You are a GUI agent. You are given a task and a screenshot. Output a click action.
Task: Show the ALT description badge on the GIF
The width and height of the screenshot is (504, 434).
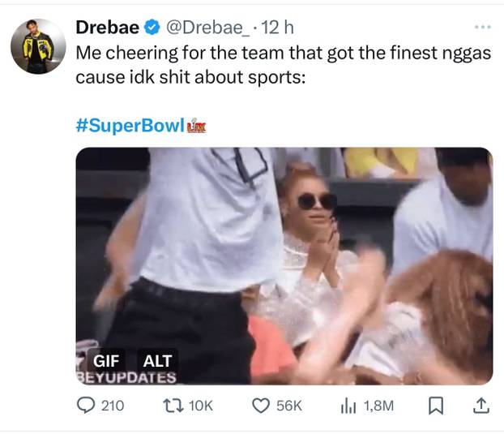point(157,361)
